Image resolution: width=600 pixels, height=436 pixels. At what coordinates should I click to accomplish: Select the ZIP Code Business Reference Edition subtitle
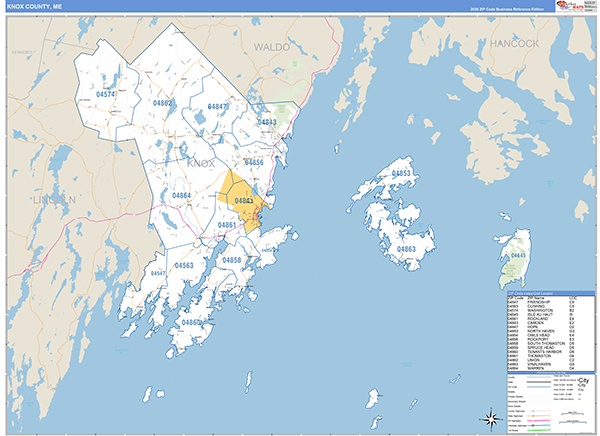pyautogui.click(x=507, y=9)
